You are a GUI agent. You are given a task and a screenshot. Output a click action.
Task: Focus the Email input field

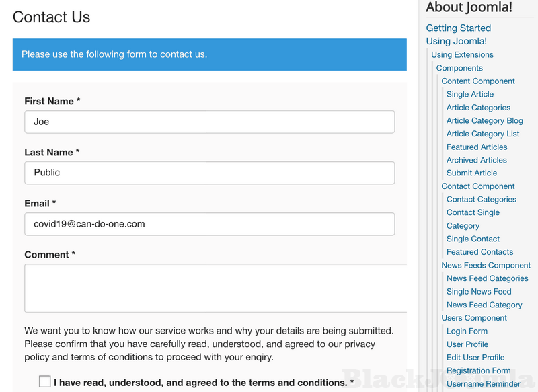pyautogui.click(x=209, y=224)
